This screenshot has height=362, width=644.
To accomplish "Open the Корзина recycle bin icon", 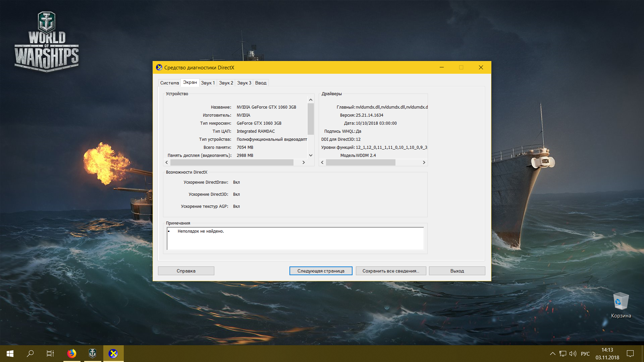I will click(621, 305).
